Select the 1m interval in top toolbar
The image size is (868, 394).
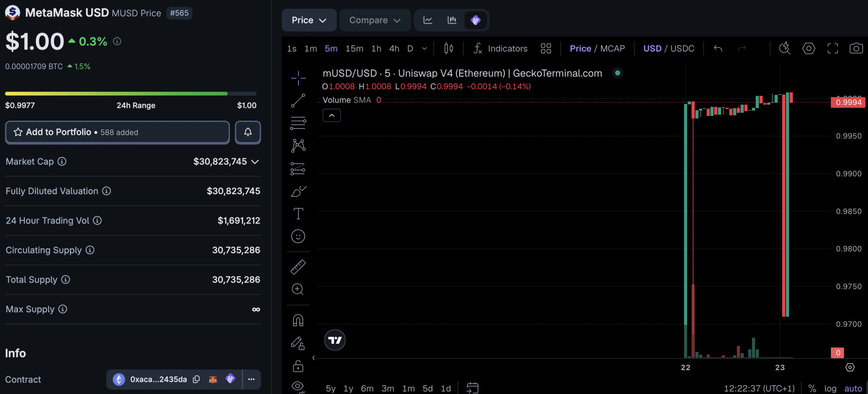[311, 48]
